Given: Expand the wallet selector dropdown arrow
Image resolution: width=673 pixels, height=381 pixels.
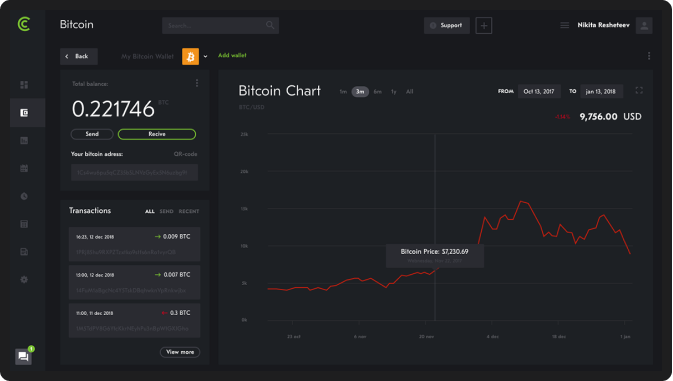Looking at the screenshot, I should [205, 56].
